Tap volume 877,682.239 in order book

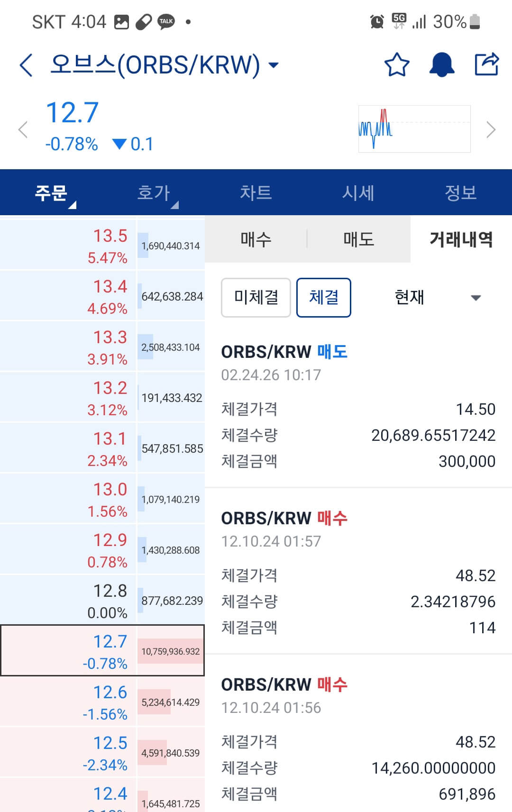coord(172,601)
